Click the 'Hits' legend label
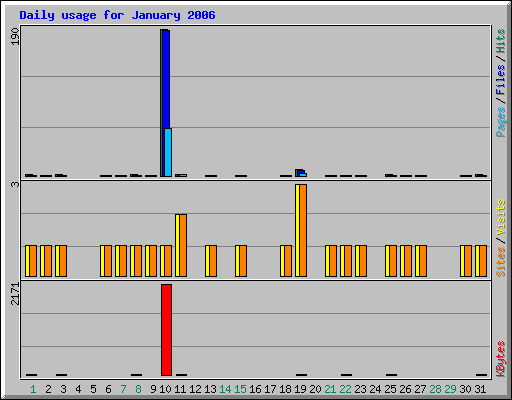Image resolution: width=512 pixels, height=400 pixels. 500,41
